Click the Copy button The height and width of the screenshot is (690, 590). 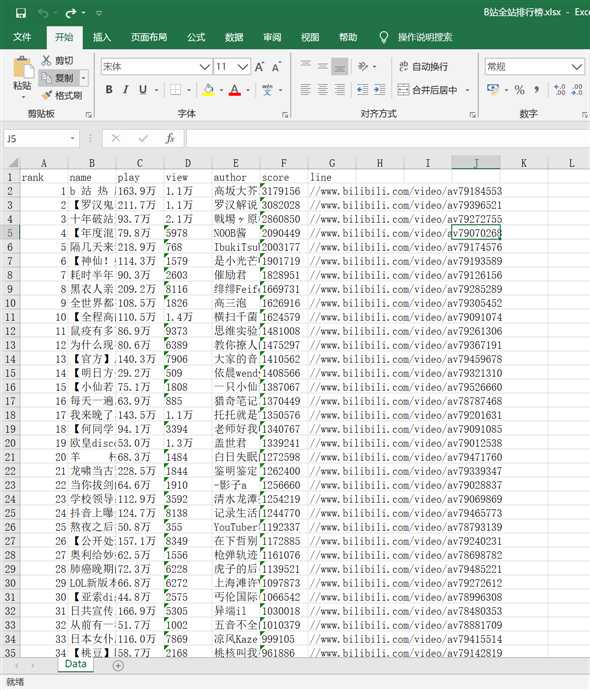[x=59, y=78]
